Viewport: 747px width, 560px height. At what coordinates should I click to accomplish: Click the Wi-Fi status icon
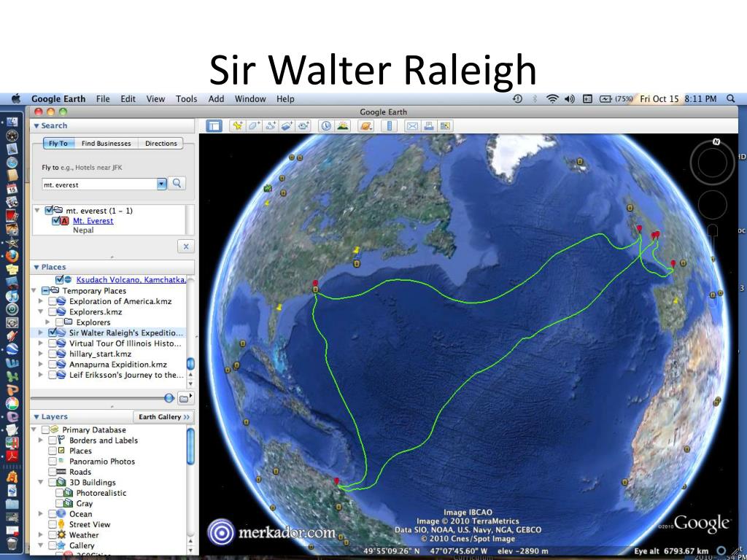pyautogui.click(x=552, y=98)
